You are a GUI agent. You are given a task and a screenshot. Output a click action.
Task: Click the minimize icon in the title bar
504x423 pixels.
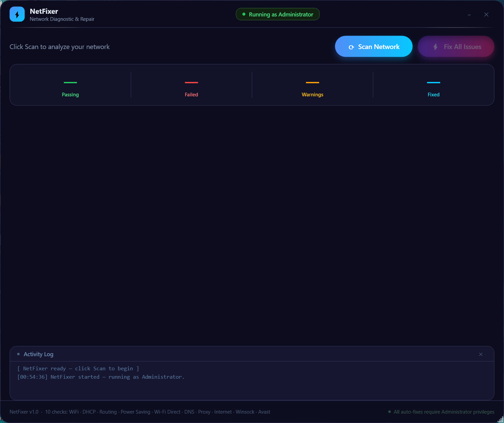pos(469,14)
